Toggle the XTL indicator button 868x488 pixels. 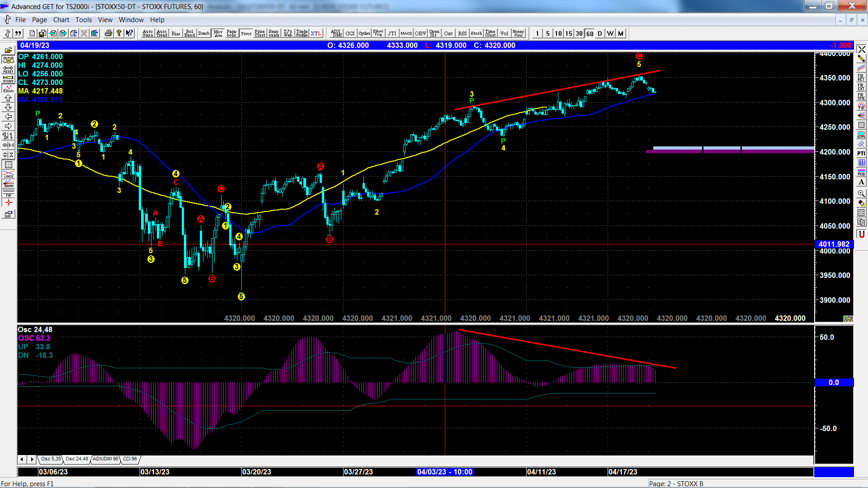tap(316, 33)
